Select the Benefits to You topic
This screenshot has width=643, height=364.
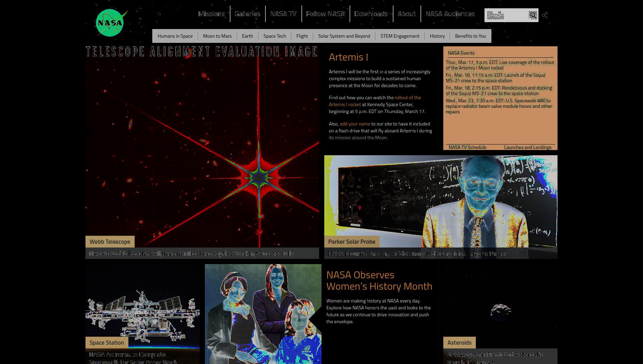click(x=471, y=36)
